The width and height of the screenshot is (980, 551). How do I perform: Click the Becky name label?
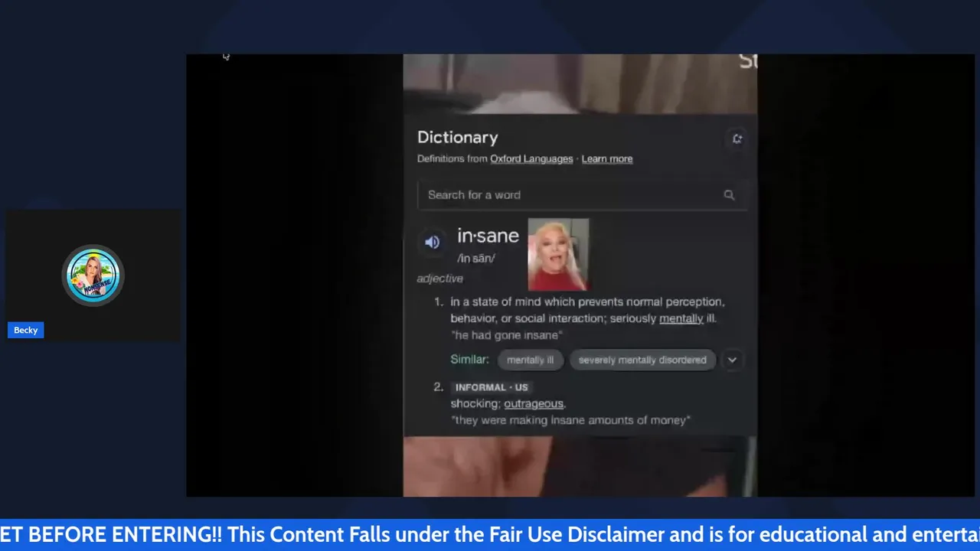[25, 330]
